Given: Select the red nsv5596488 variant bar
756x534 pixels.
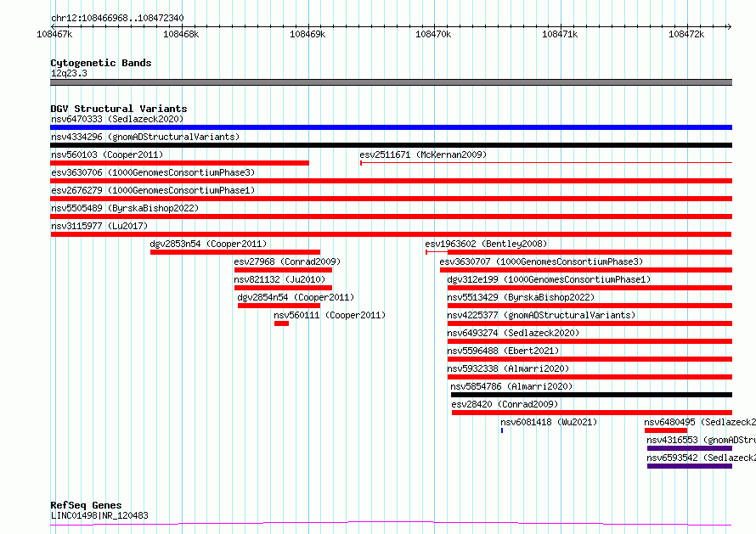Looking at the screenshot, I should [x=590, y=359].
